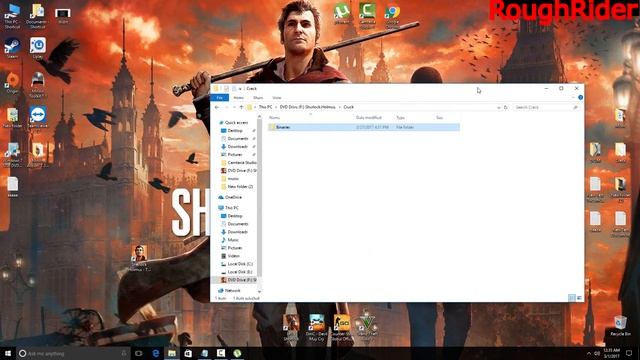The height and width of the screenshot is (360, 640).
Task: Click the volume icon in system tray
Action: (597, 353)
